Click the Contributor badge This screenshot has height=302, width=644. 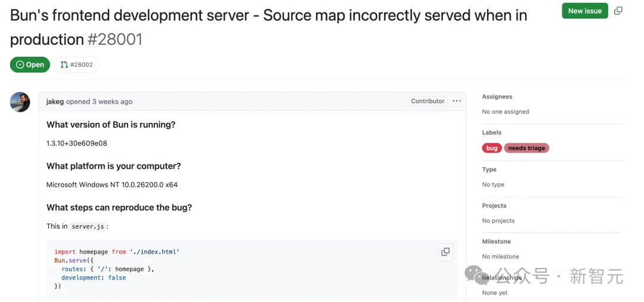428,101
